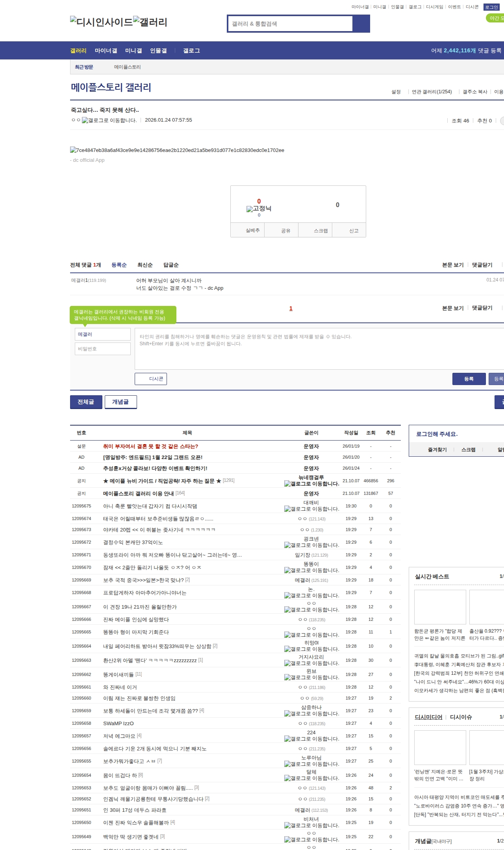Switch to the 개념글 tab

tap(120, 402)
